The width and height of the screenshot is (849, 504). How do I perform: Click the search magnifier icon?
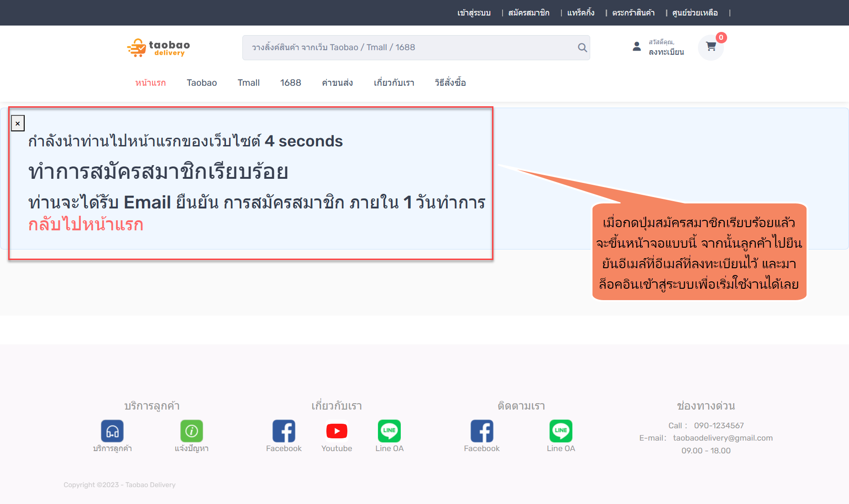582,47
